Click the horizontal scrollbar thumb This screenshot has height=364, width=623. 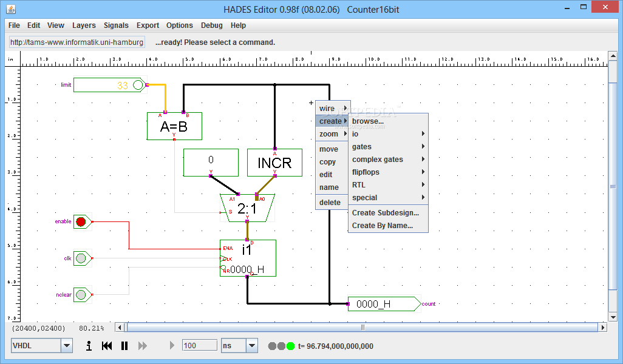[x=363, y=328]
